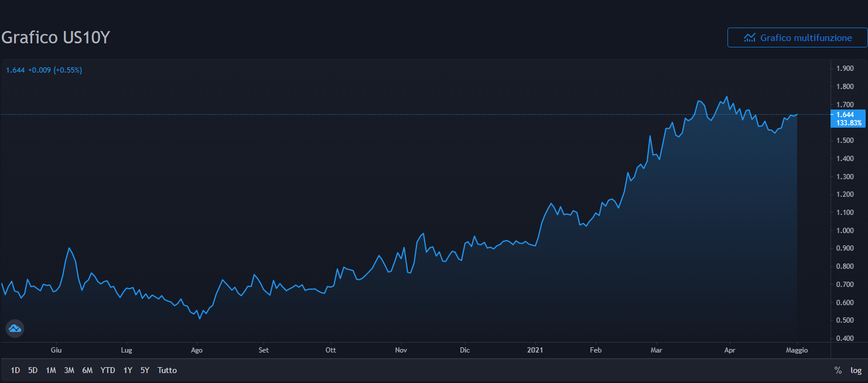Click the 1.644 +0.009 quote legend
The height and width of the screenshot is (383, 868).
[44, 70]
